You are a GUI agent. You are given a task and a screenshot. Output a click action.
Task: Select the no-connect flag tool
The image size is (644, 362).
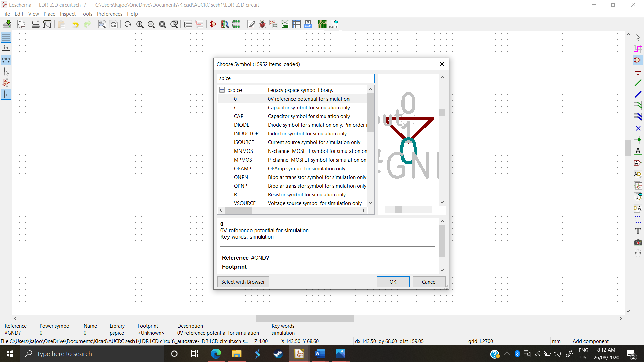click(638, 128)
